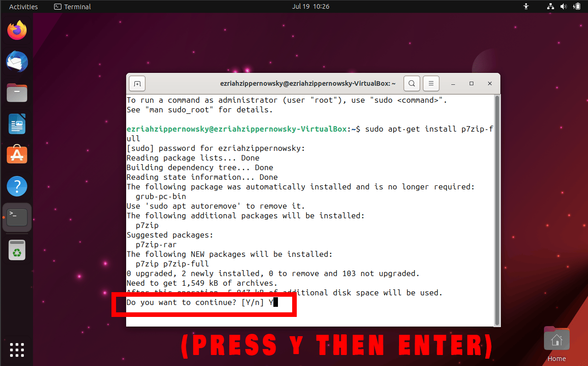Open LibreOffice Writer from the dock

point(17,124)
